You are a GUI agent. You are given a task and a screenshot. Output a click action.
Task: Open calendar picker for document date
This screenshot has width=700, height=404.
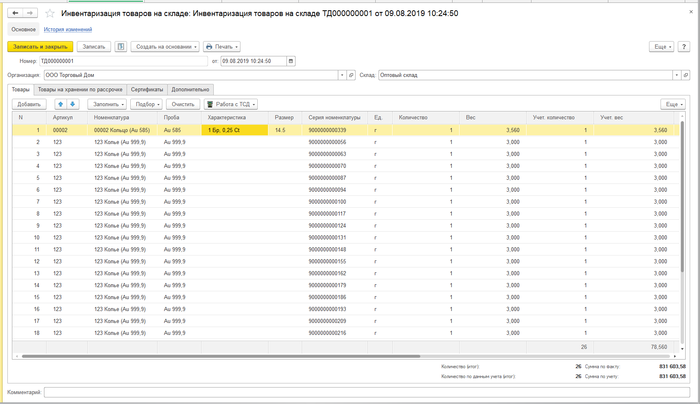click(291, 61)
